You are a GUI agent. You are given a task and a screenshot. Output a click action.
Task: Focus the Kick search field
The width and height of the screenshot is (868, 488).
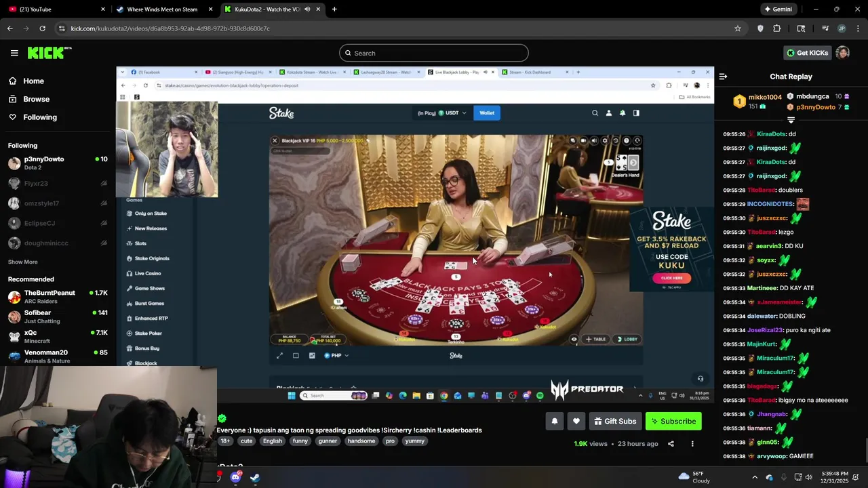(434, 53)
